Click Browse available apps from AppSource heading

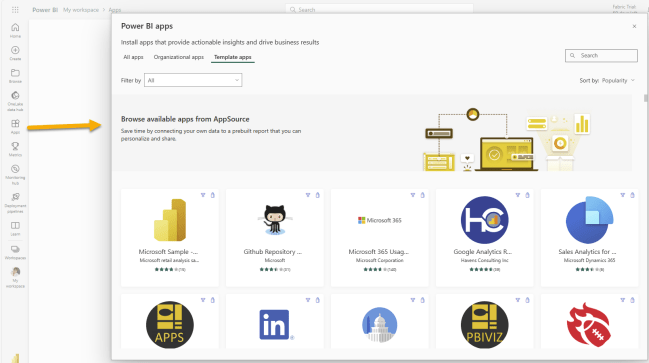click(185, 119)
